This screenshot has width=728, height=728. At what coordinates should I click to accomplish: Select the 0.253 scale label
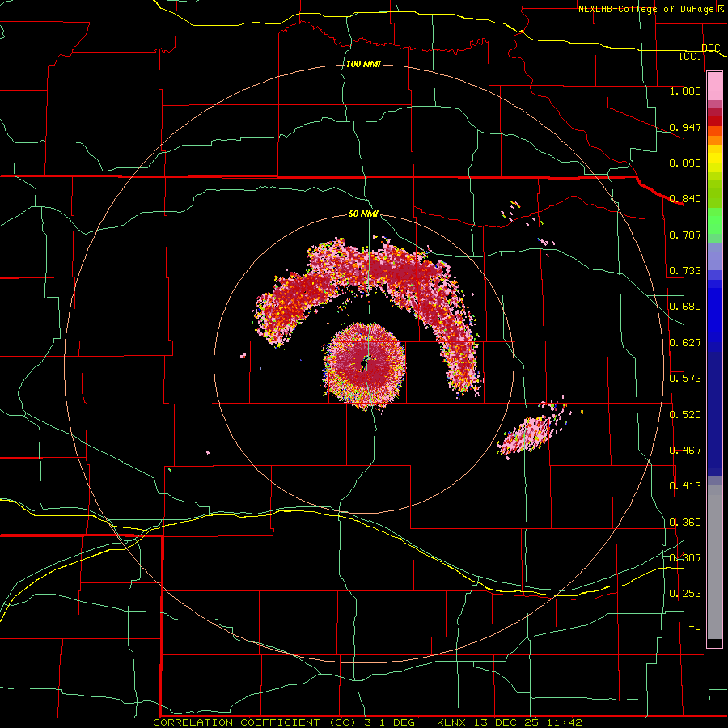(x=685, y=594)
